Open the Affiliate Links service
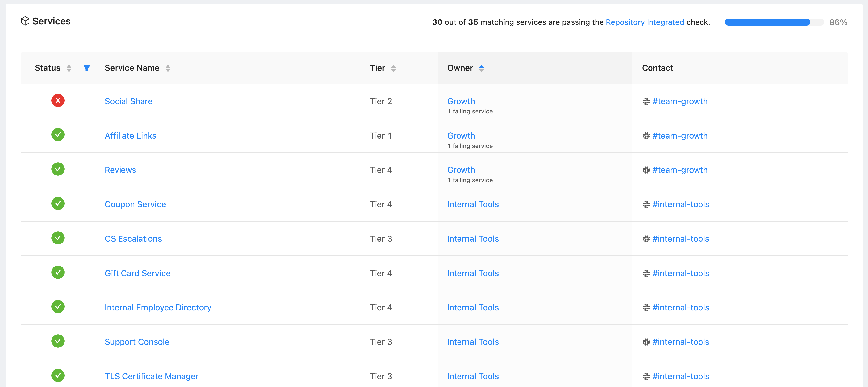The height and width of the screenshot is (387, 868). tap(130, 136)
